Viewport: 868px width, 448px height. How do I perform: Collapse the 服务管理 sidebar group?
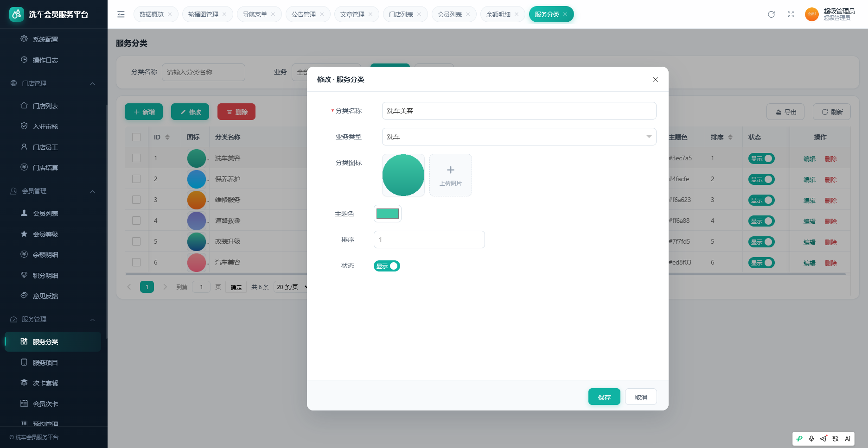pos(54,319)
